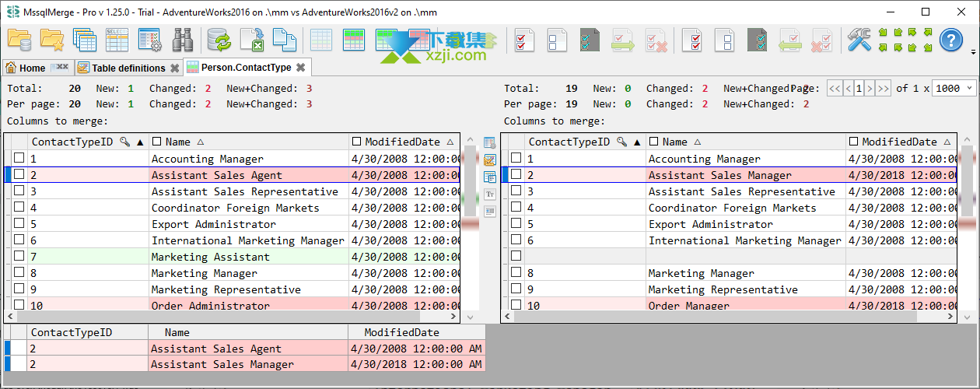Click the green and red rows grid icon
980x389 pixels.
click(354, 40)
